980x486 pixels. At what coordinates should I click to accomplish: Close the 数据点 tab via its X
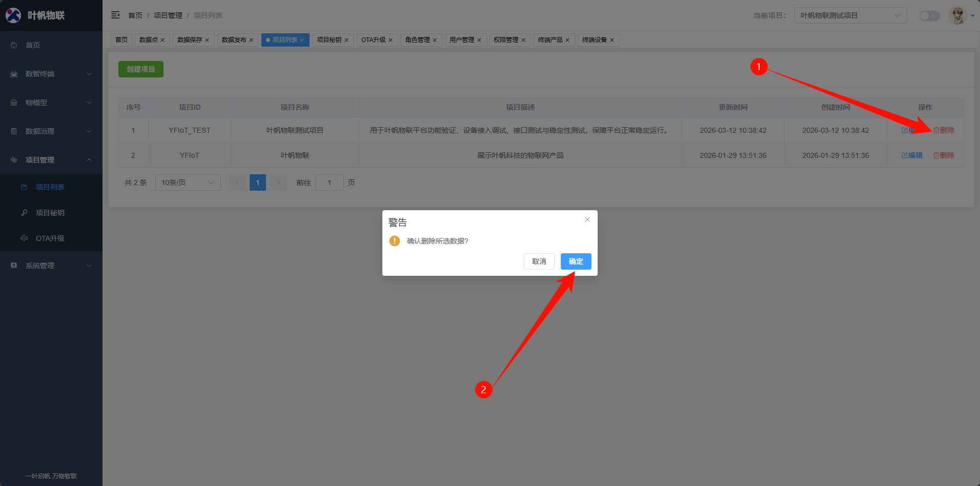[162, 40]
